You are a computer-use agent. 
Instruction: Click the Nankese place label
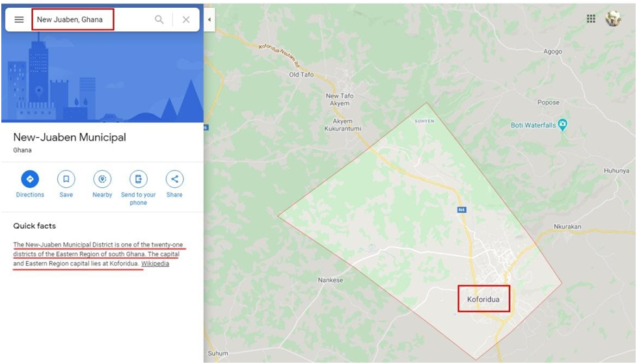click(331, 280)
